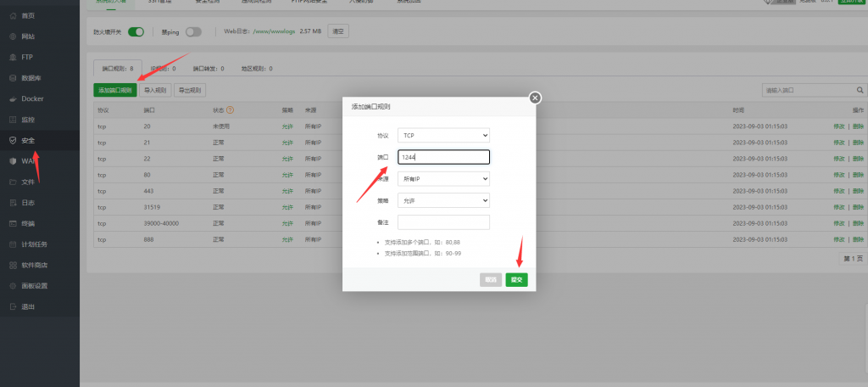The image size is (868, 387).
Task: Click the 第 1 页 pagination indicator
Action: 853,259
